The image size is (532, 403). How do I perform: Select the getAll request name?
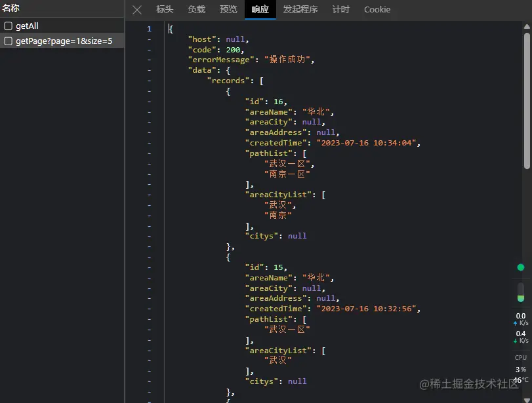[27, 26]
